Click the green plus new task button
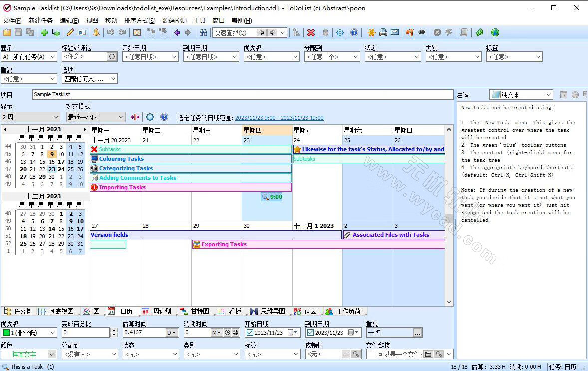The height and width of the screenshot is (371, 588). click(44, 33)
